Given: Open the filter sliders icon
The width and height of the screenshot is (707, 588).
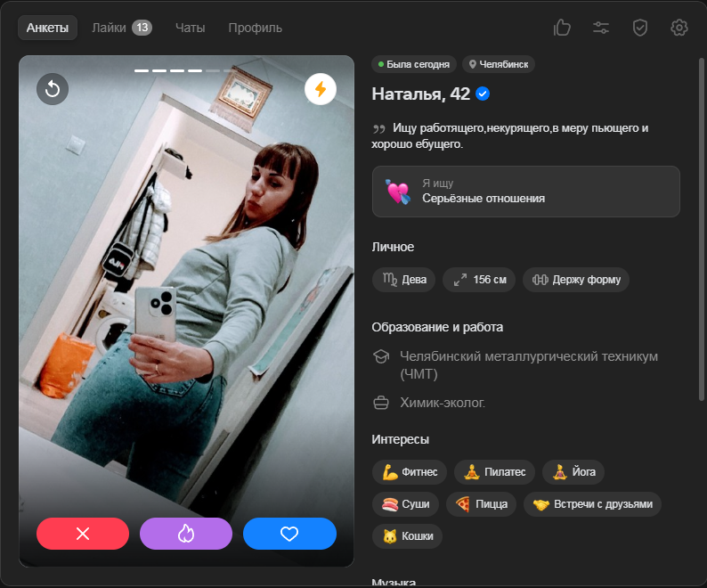Looking at the screenshot, I should pos(601,28).
